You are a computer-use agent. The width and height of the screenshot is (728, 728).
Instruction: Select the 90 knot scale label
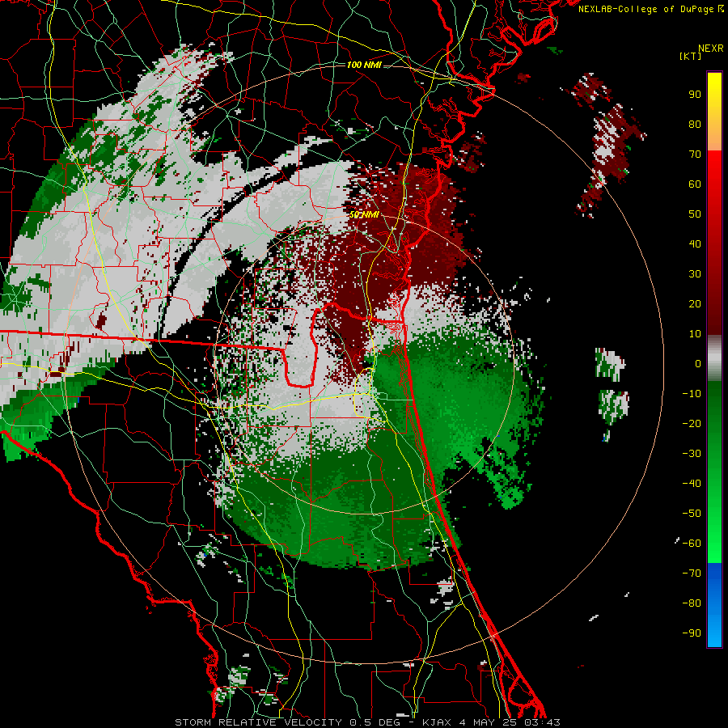pos(695,95)
